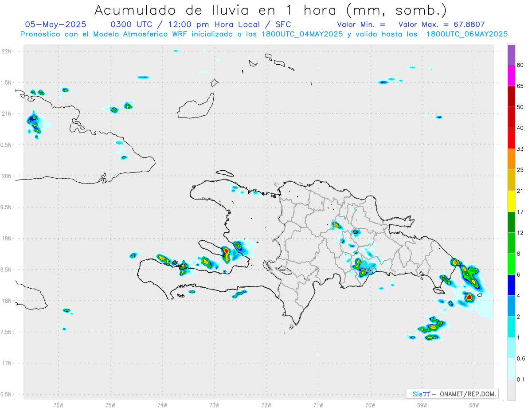Click the '20N' latitude label
The image size is (532, 411).
7,176
